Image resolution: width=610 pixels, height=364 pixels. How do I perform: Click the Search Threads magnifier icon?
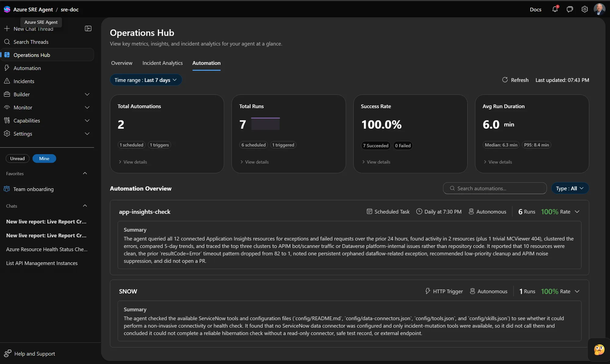7,42
